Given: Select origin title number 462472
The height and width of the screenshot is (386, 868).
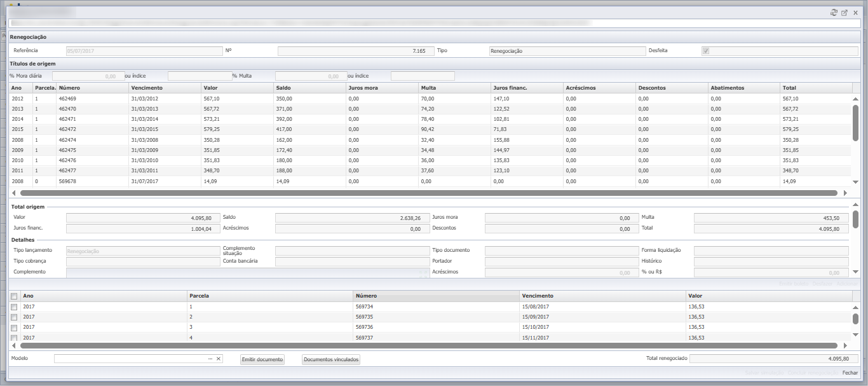Looking at the screenshot, I should [67, 129].
